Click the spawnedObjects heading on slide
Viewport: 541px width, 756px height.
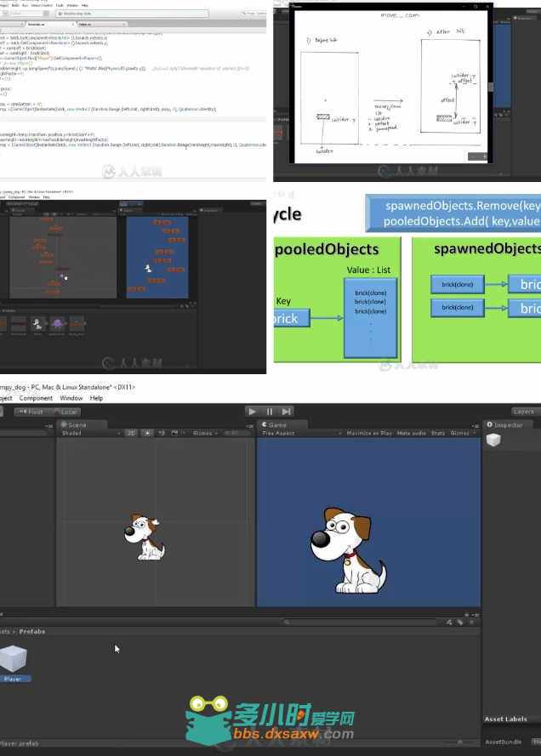coord(487,249)
